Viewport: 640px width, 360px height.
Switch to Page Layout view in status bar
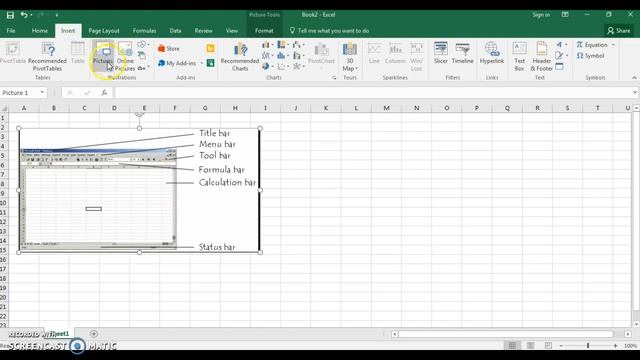coord(530,346)
